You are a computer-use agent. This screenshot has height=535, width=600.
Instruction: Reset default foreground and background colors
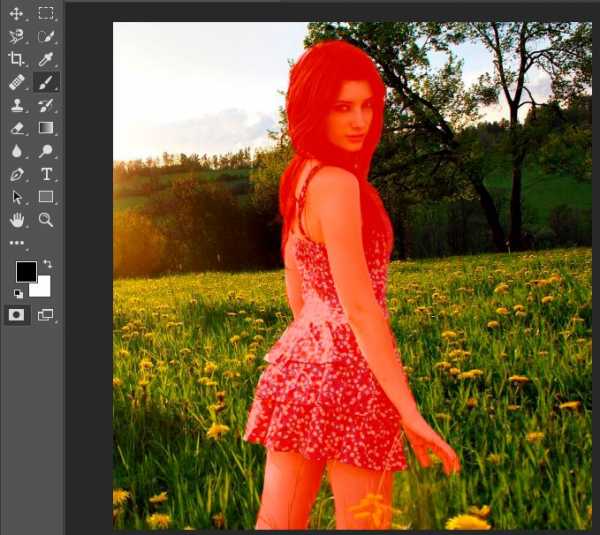coord(18,294)
